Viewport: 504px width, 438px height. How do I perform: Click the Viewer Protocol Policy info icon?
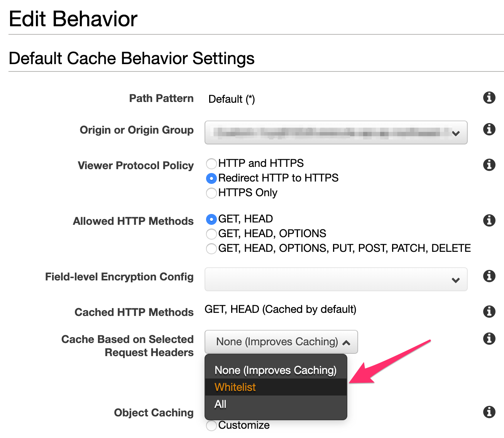[x=489, y=165]
